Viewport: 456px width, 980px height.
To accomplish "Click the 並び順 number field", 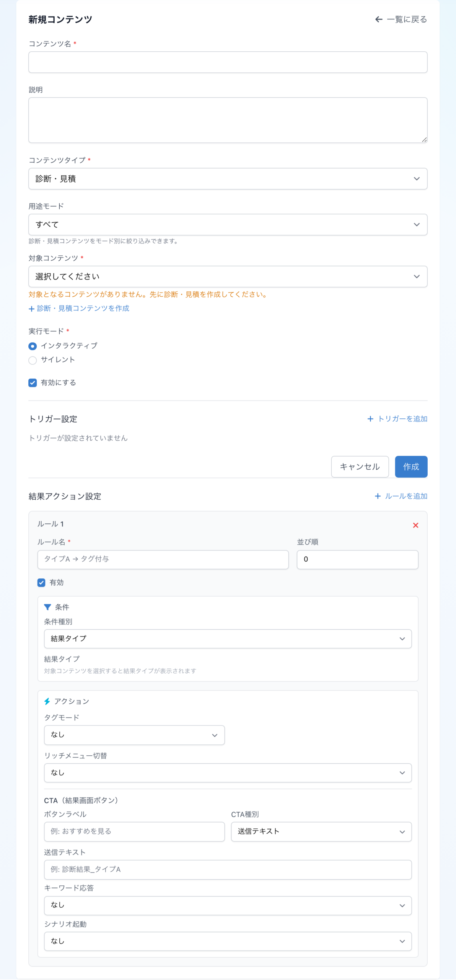I will coord(358,560).
